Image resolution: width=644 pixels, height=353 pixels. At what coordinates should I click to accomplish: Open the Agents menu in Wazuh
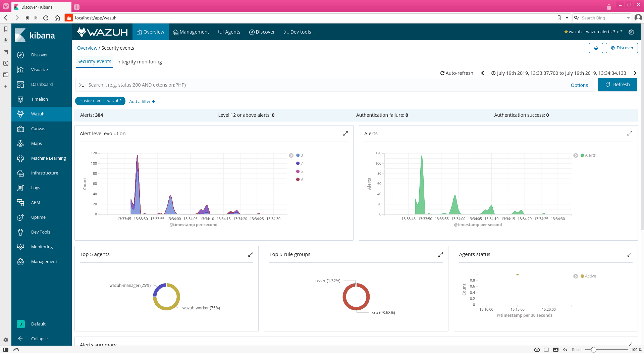[229, 32]
